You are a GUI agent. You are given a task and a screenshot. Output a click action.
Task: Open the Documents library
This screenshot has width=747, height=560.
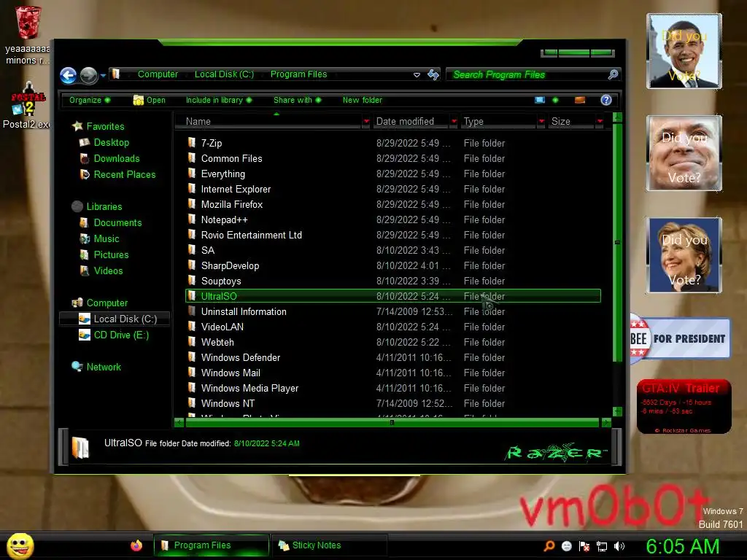[117, 223]
